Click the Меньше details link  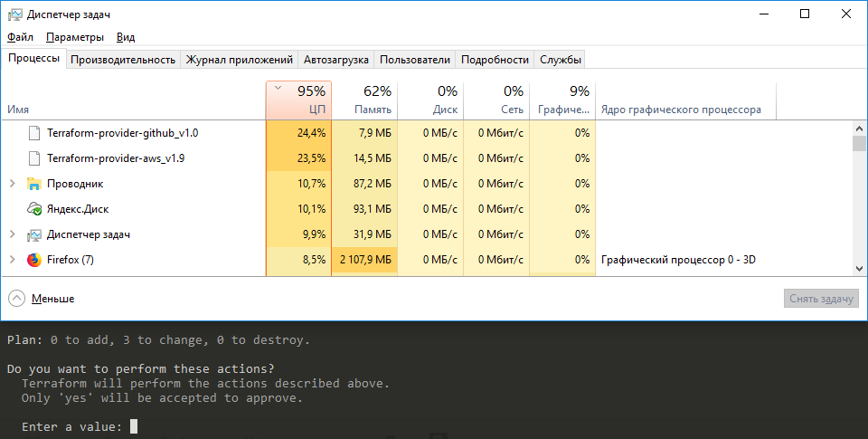(x=52, y=299)
